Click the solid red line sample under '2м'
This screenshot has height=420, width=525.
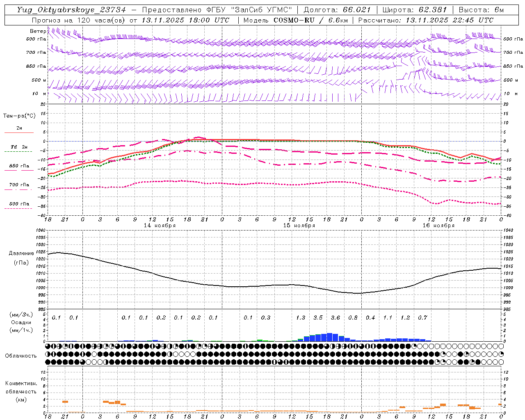pyautogui.click(x=19, y=132)
